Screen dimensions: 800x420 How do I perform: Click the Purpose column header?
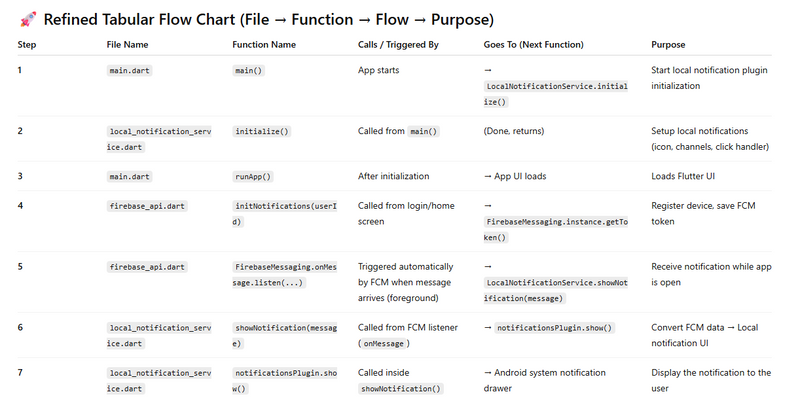tap(668, 45)
